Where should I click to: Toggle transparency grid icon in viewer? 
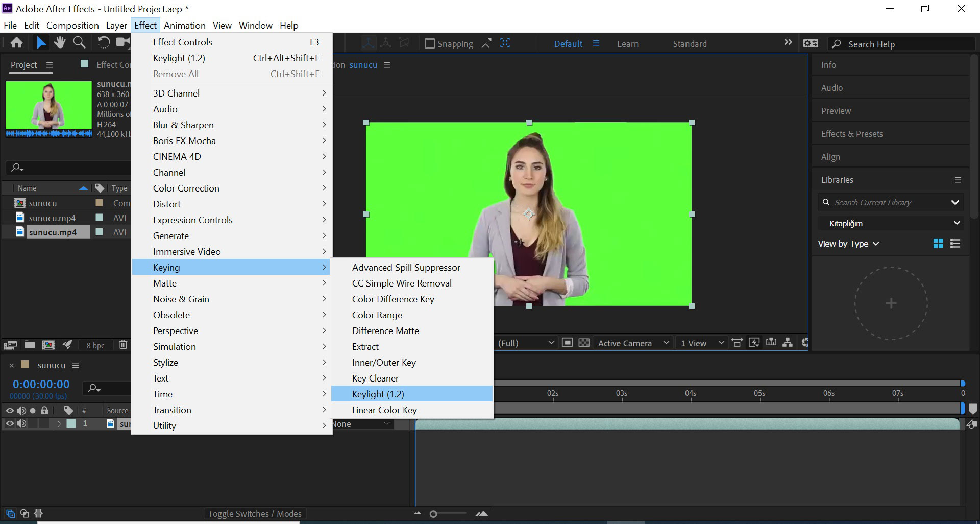pyautogui.click(x=584, y=343)
